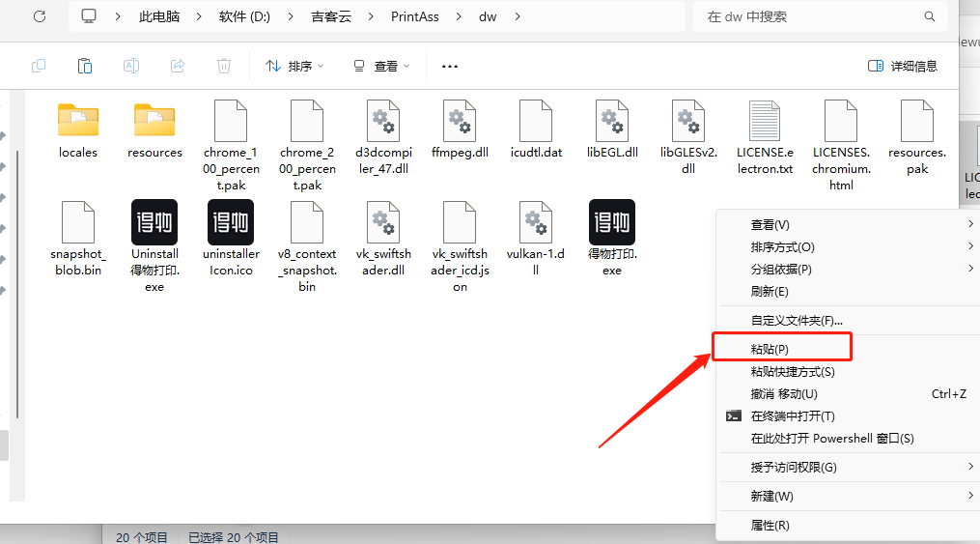Select vulkan-1.dll file
The height and width of the screenshot is (544, 980).
pos(536,239)
